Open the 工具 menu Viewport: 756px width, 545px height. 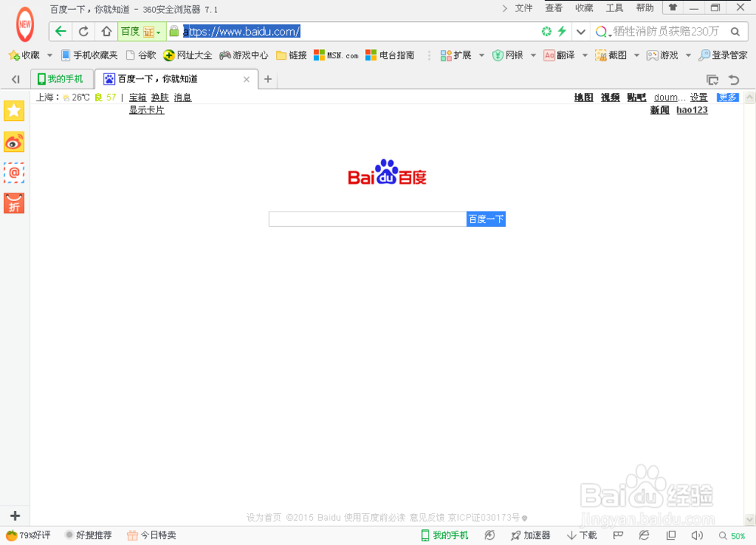tap(614, 8)
